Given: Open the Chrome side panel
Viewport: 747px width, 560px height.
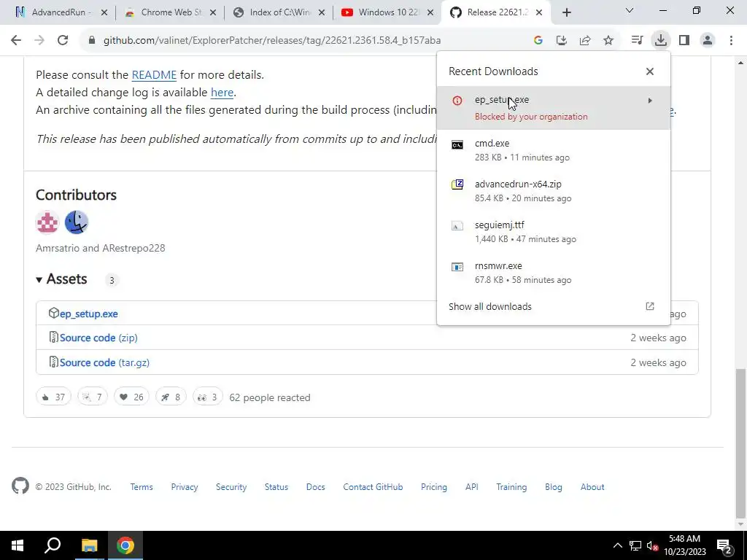Looking at the screenshot, I should tap(684, 41).
